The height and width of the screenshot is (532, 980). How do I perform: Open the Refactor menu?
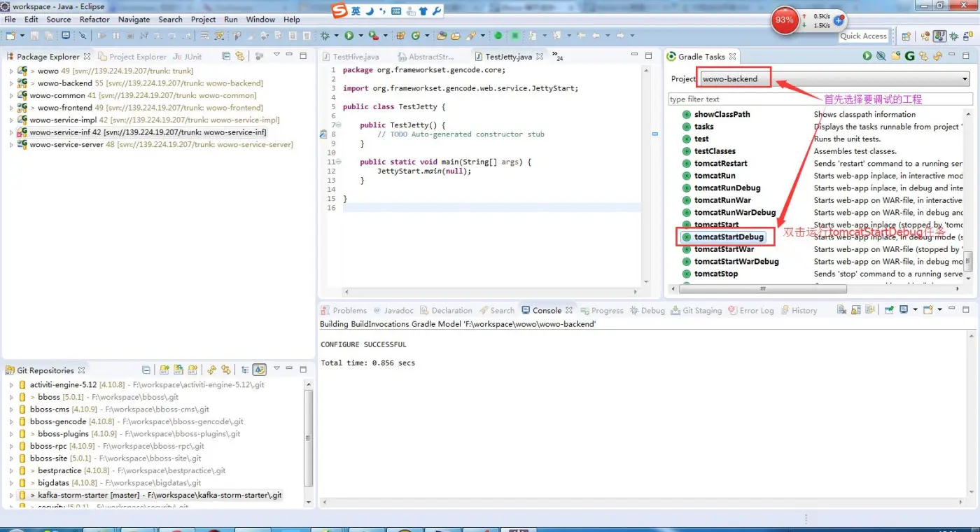tap(94, 20)
